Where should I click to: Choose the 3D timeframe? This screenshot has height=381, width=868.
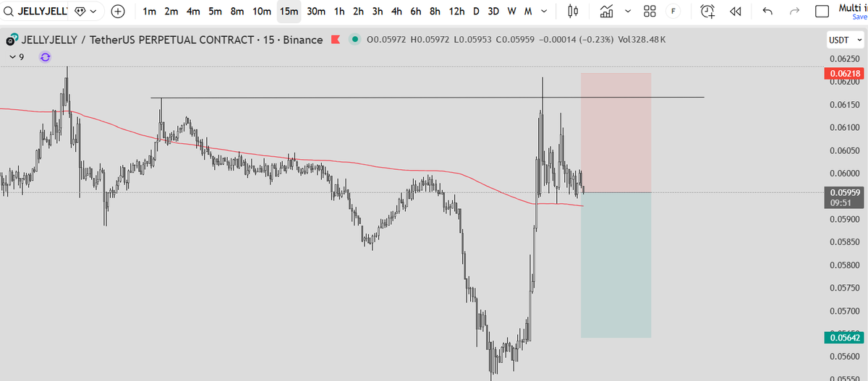pos(493,12)
